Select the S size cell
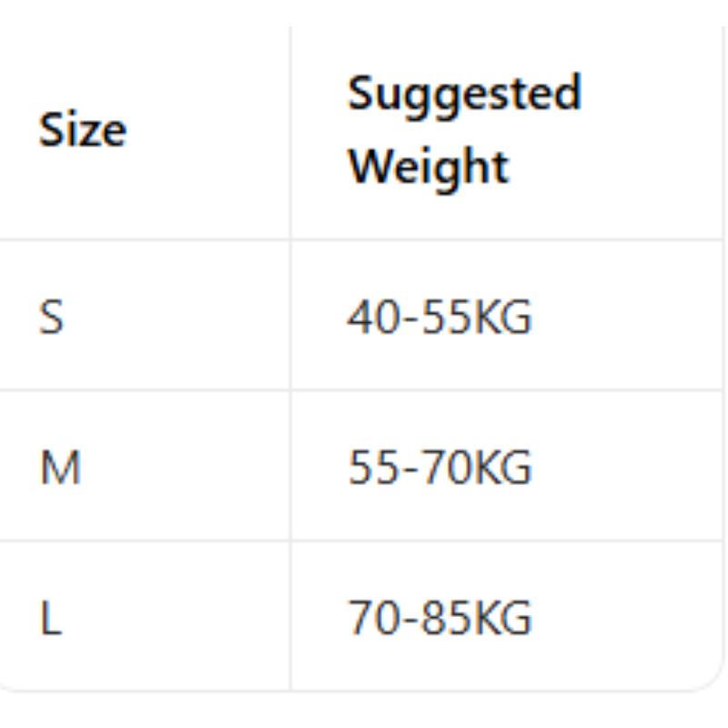Viewport: 728px width, 728px height. click(52, 318)
